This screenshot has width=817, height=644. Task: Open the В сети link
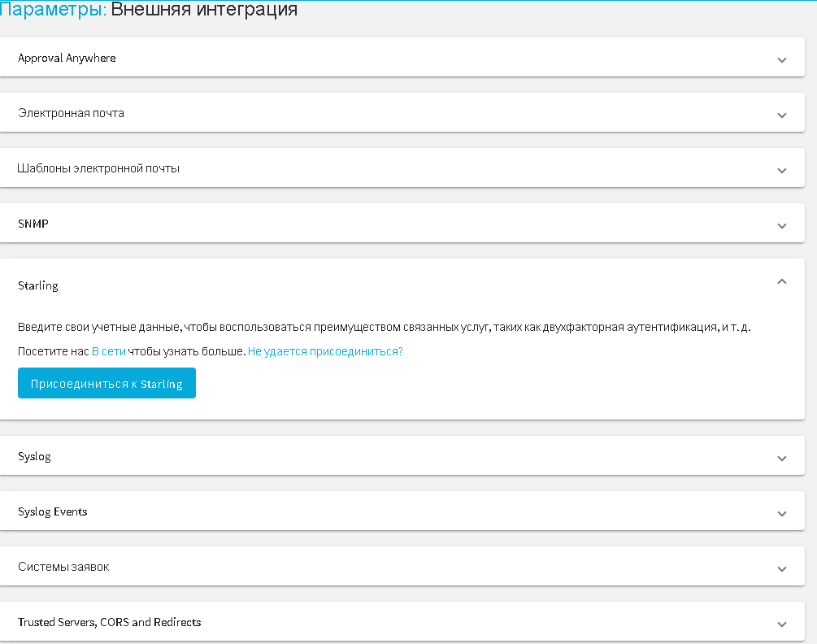pos(108,351)
